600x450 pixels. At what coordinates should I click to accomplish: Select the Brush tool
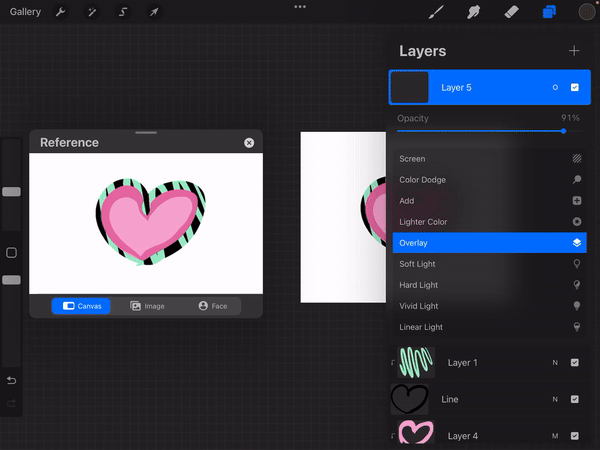pos(436,12)
